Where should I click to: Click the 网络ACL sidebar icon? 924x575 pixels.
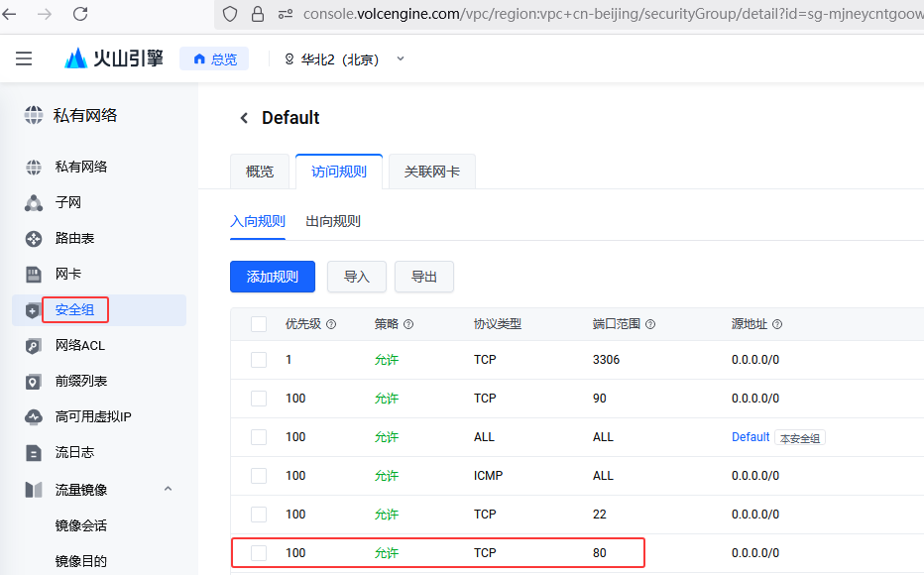point(34,346)
